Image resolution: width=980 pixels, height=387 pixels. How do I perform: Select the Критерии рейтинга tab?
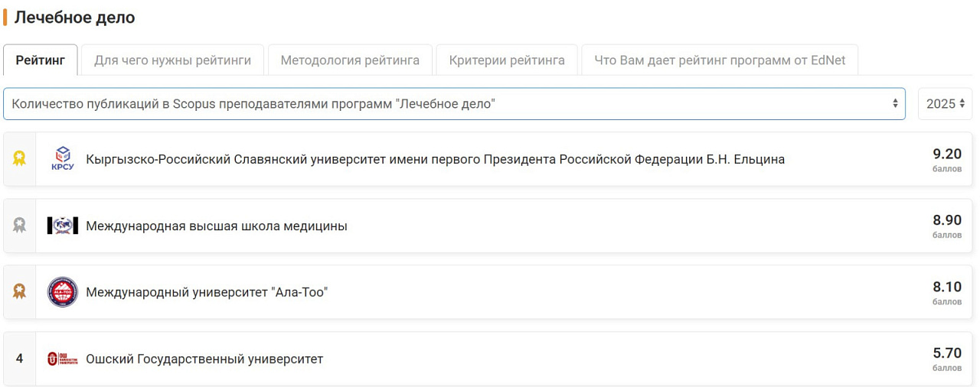tap(507, 60)
